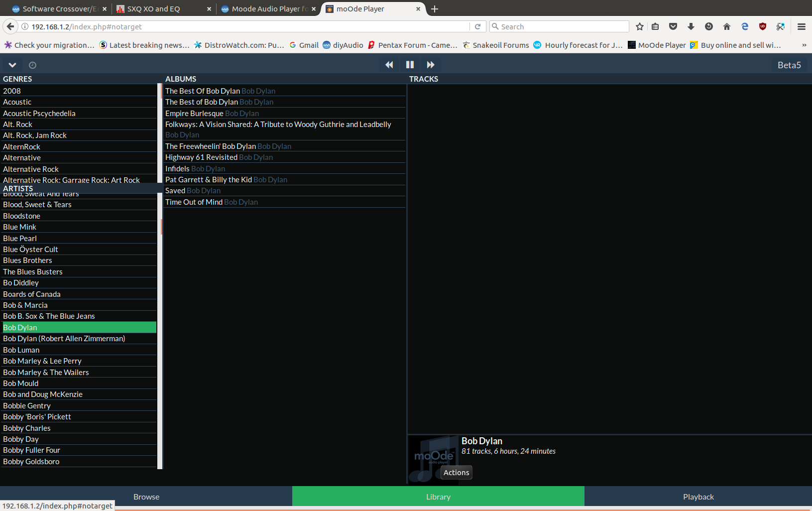Viewport: 812px width, 511px height.
Task: Open the Playback panel tab
Action: pos(698,497)
